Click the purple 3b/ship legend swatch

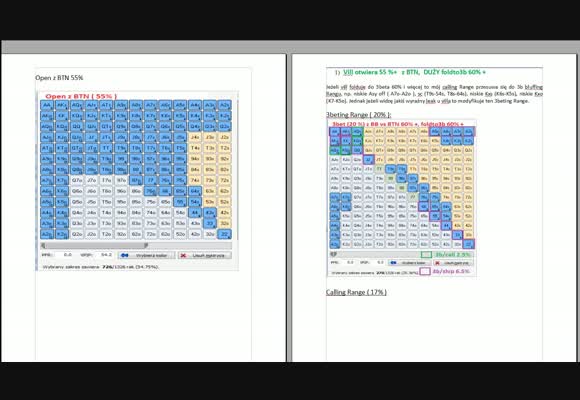[x=425, y=271]
